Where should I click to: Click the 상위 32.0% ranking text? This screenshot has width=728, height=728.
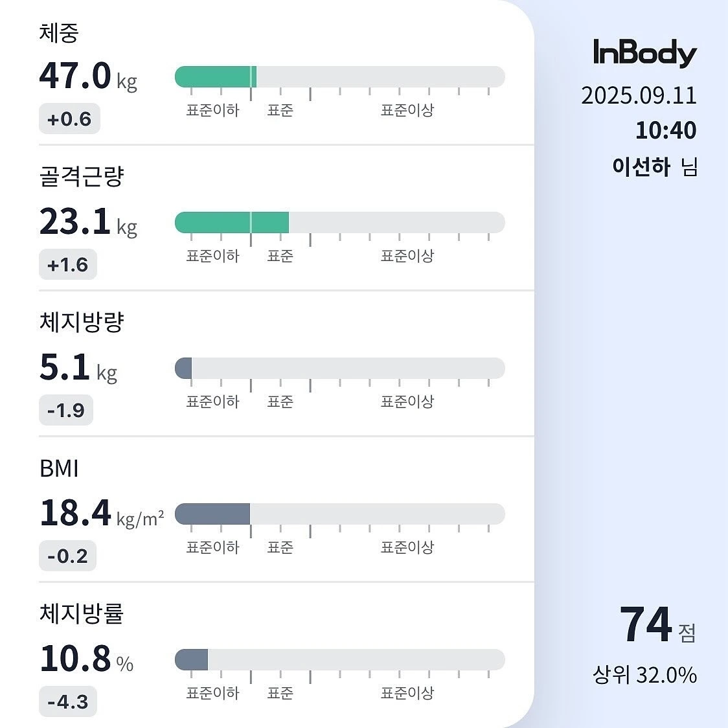pos(644,675)
